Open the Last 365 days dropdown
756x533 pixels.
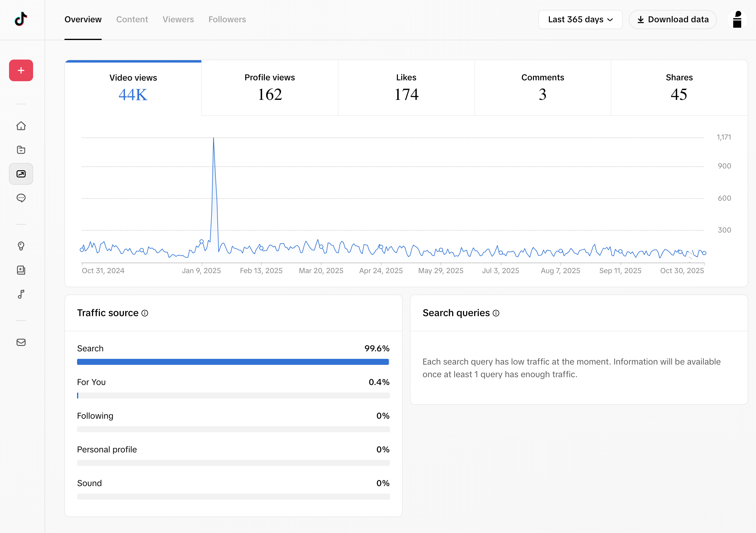click(x=580, y=20)
